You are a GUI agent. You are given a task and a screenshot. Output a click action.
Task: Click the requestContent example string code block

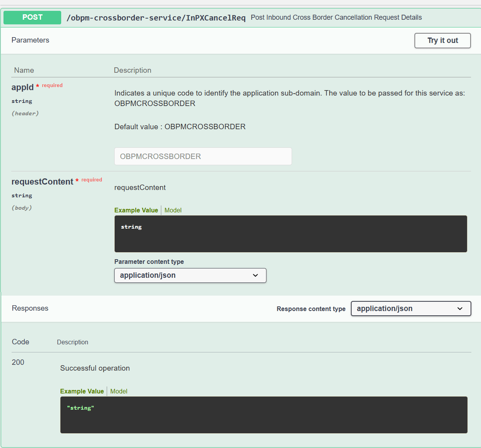click(290, 234)
